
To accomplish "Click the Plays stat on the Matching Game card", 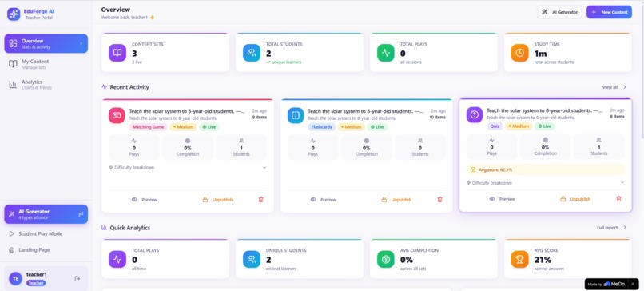I will [x=134, y=148].
